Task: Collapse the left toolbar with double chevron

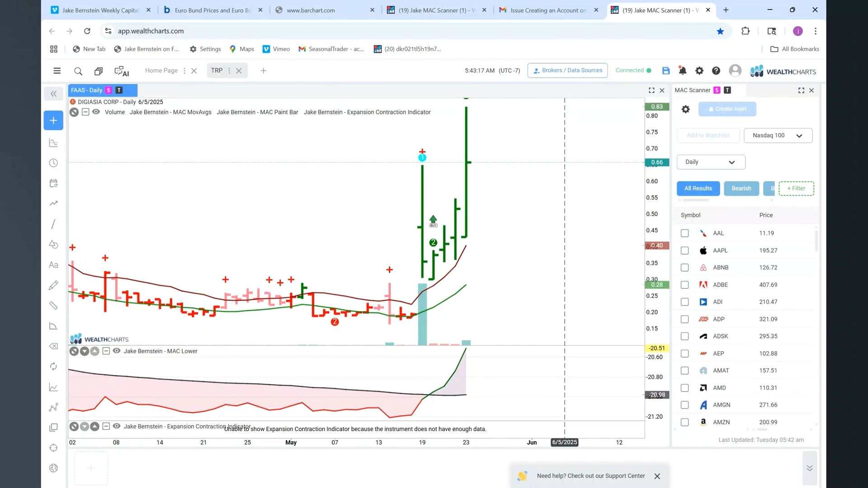Action: tap(53, 94)
